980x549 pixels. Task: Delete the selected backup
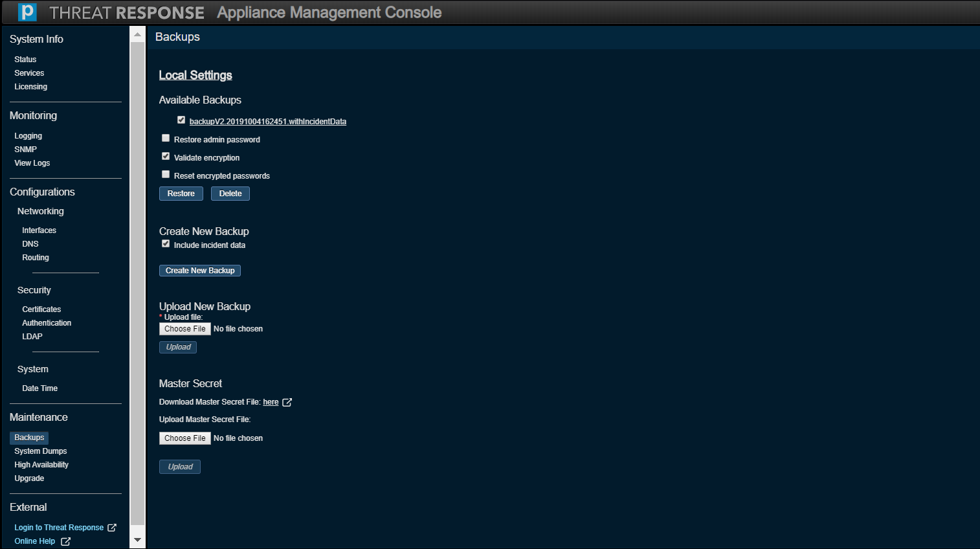(x=230, y=194)
